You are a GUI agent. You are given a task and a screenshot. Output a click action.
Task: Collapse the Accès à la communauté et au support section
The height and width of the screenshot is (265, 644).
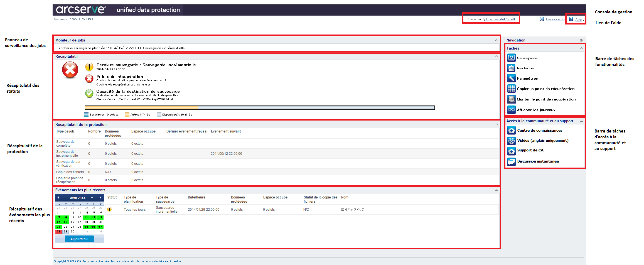581,121
